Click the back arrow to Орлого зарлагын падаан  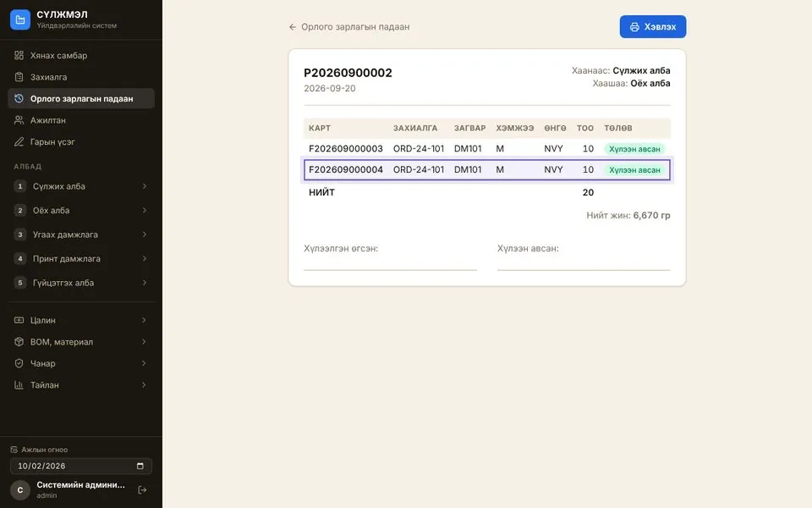(293, 27)
